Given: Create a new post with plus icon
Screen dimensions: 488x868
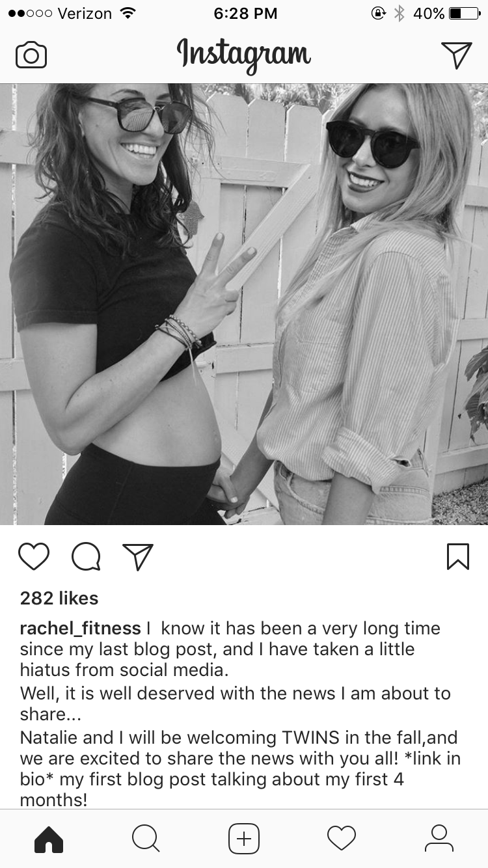Looking at the screenshot, I should tap(244, 839).
